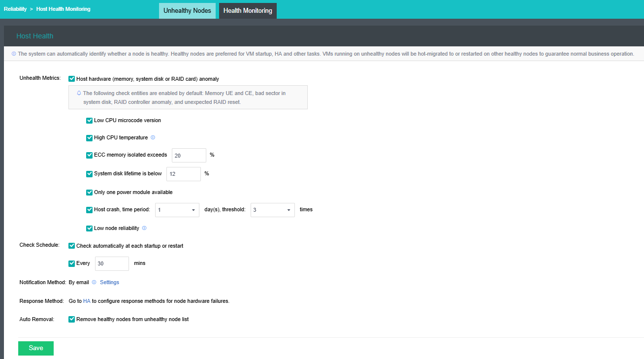This screenshot has height=359, width=644.
Task: Open Host crash time period dropdown
Action: click(x=177, y=210)
